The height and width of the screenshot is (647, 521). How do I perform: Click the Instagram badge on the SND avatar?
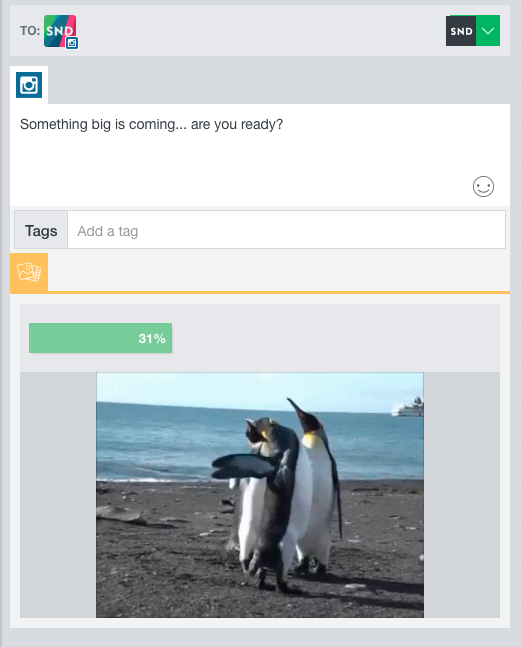72,43
